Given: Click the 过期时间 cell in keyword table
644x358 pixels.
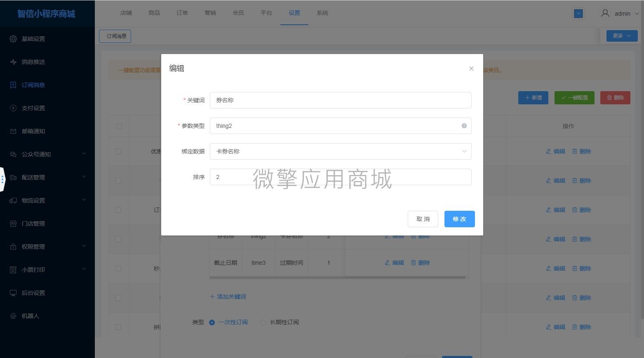Looking at the screenshot, I should tap(291, 263).
